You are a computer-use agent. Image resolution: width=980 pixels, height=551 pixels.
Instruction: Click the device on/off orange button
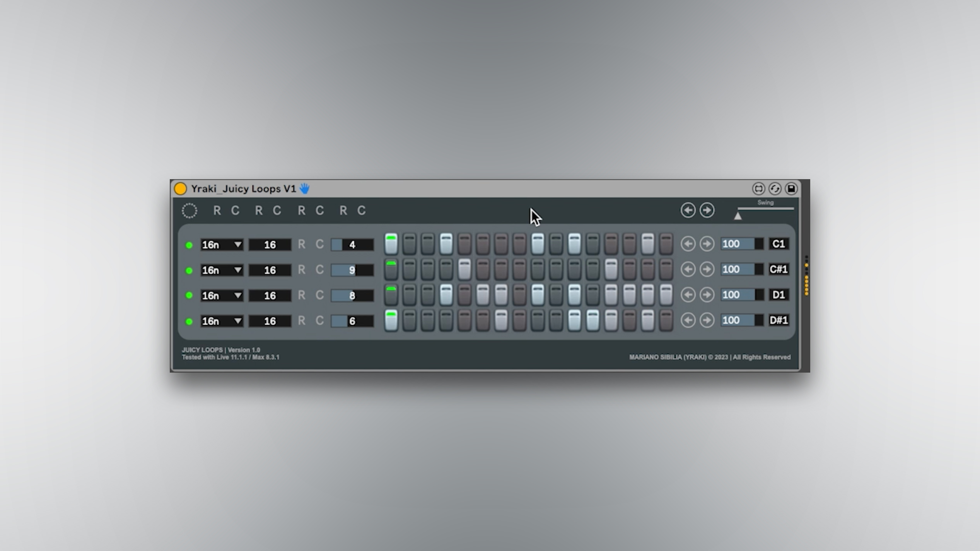coord(180,188)
